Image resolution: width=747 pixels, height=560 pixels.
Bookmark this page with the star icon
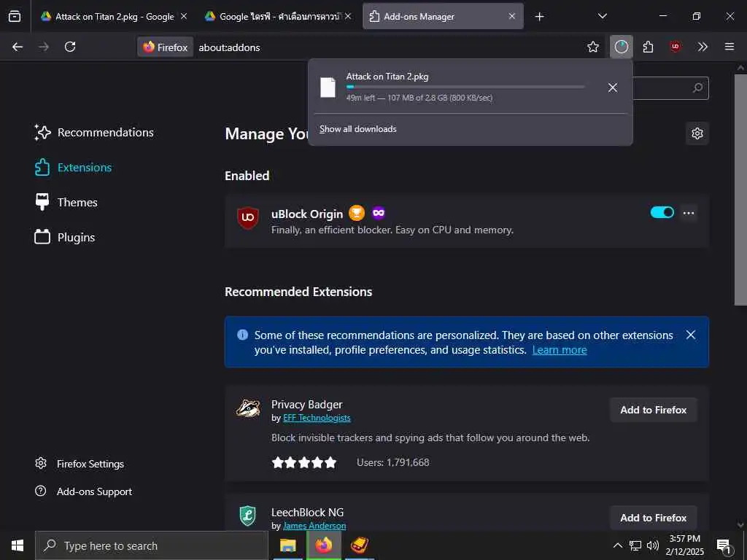[x=592, y=47]
